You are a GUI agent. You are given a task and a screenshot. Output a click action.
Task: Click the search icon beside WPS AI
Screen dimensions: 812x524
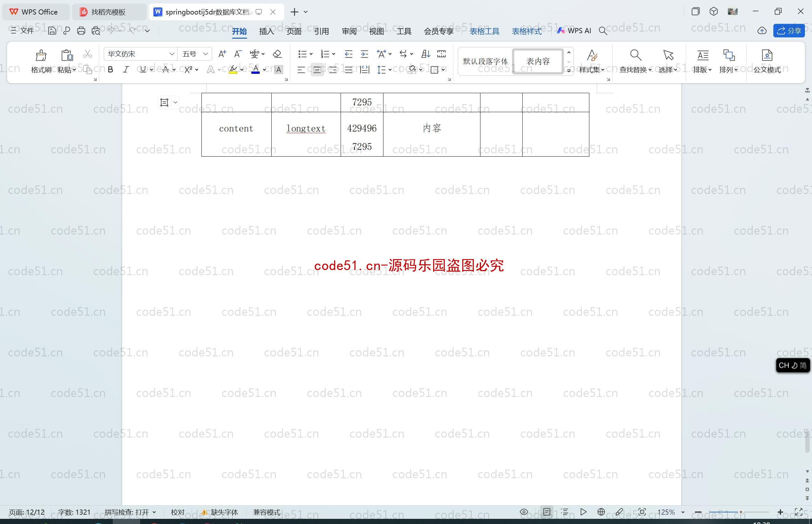tap(603, 31)
